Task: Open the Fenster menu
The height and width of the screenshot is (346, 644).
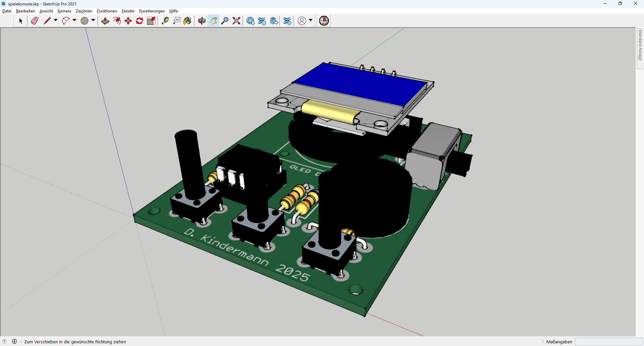Action: point(128,11)
